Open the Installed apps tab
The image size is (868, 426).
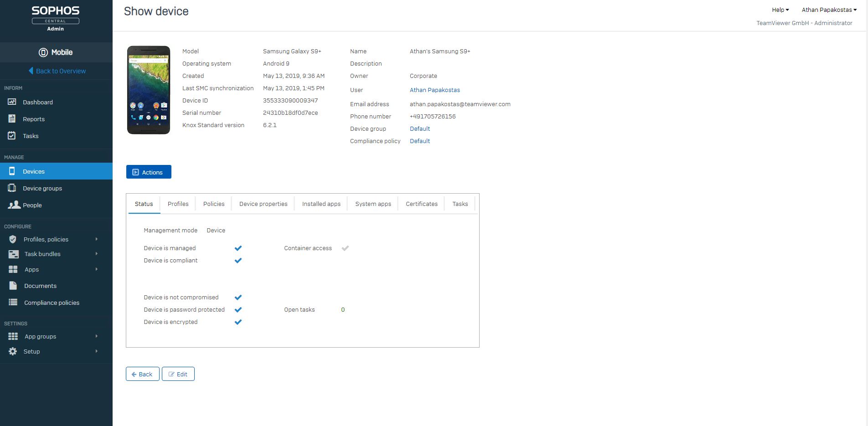(x=321, y=204)
